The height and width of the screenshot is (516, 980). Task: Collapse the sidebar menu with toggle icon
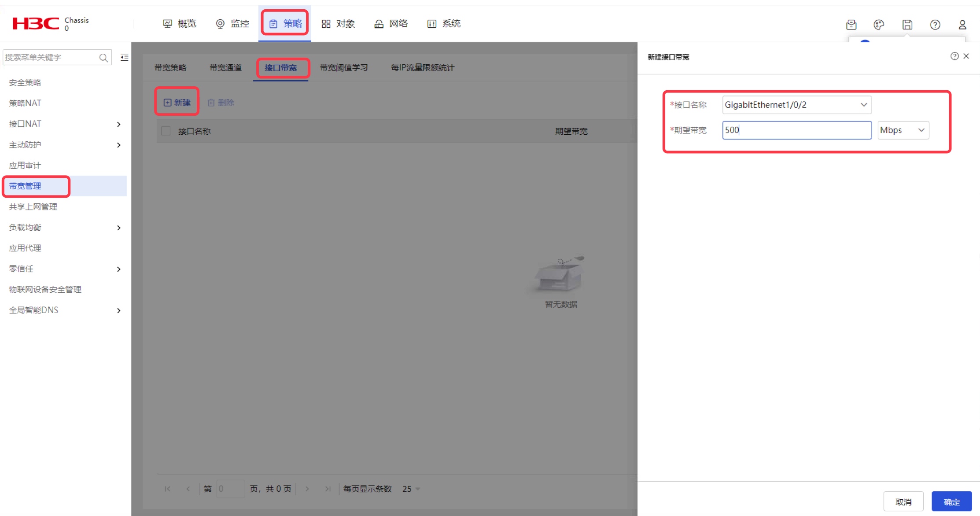125,57
